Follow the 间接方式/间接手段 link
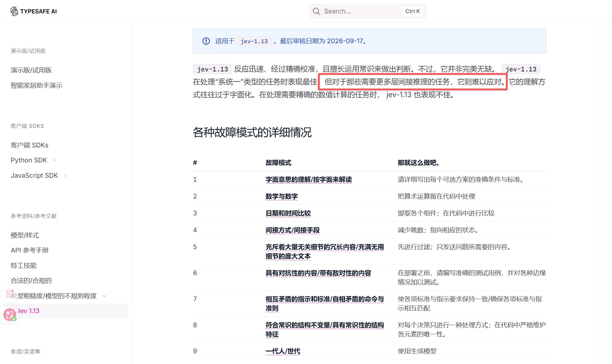The height and width of the screenshot is (364, 612). [x=293, y=230]
